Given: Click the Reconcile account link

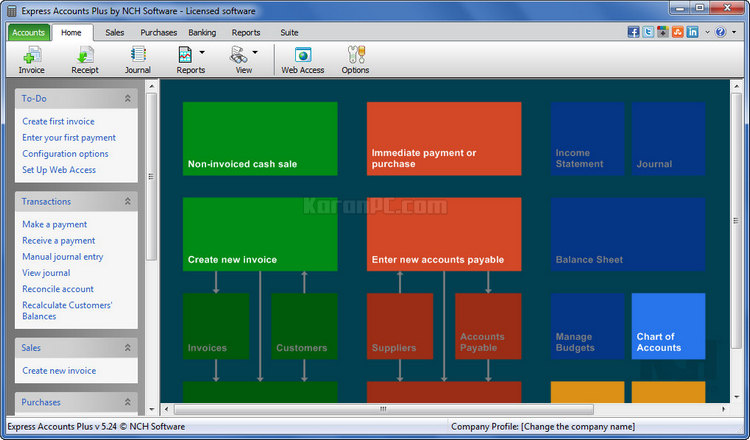Looking at the screenshot, I should (x=58, y=289).
